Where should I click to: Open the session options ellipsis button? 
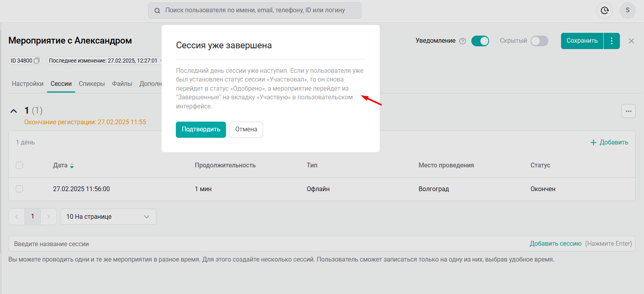(x=628, y=111)
